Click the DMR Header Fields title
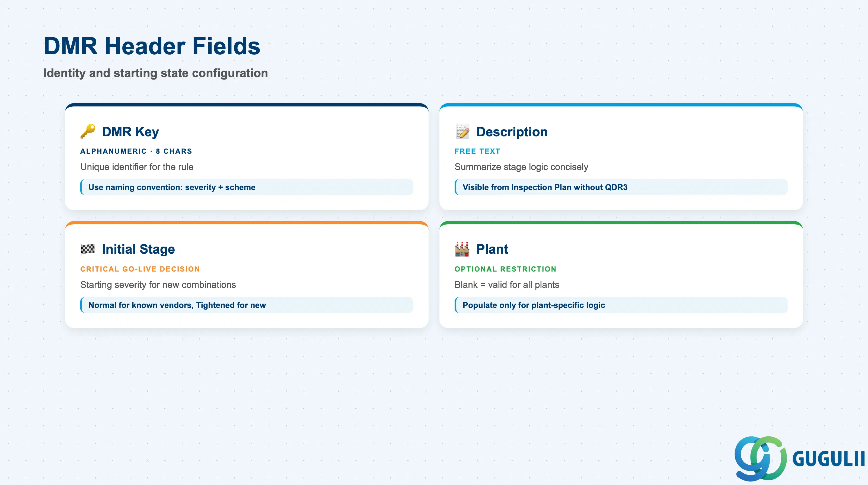 point(152,46)
